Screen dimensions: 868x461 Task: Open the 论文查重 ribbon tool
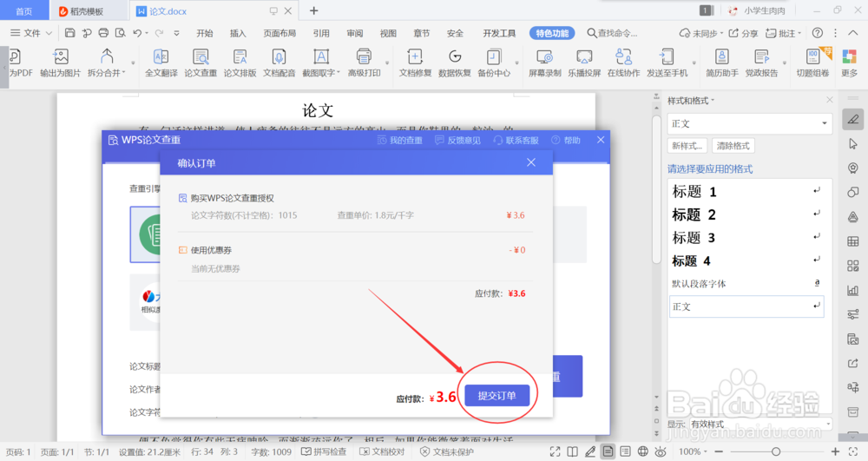(201, 63)
